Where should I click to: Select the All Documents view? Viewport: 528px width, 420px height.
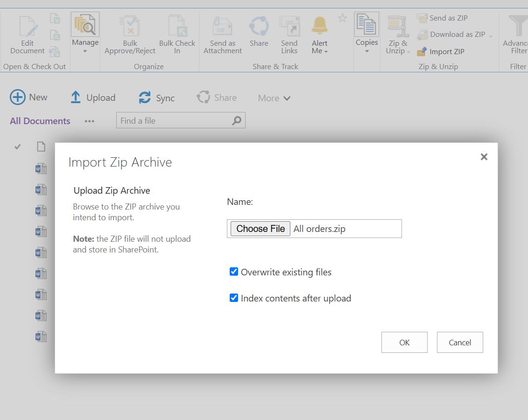pyautogui.click(x=40, y=121)
